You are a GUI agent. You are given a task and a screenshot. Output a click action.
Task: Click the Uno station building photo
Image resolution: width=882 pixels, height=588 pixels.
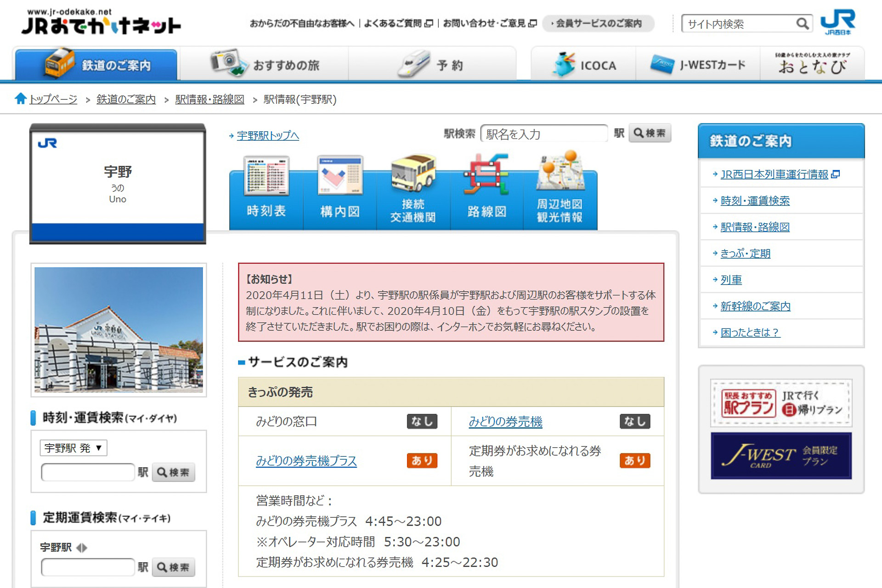pos(119,330)
